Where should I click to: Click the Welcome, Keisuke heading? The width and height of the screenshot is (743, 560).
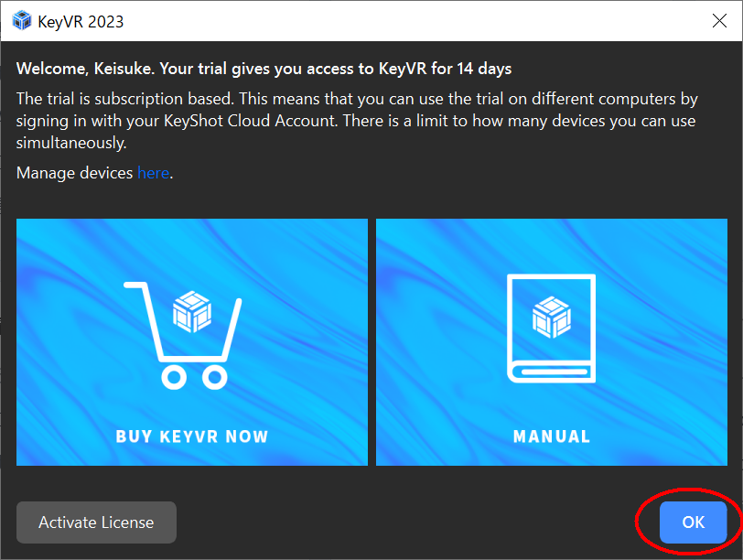click(264, 69)
